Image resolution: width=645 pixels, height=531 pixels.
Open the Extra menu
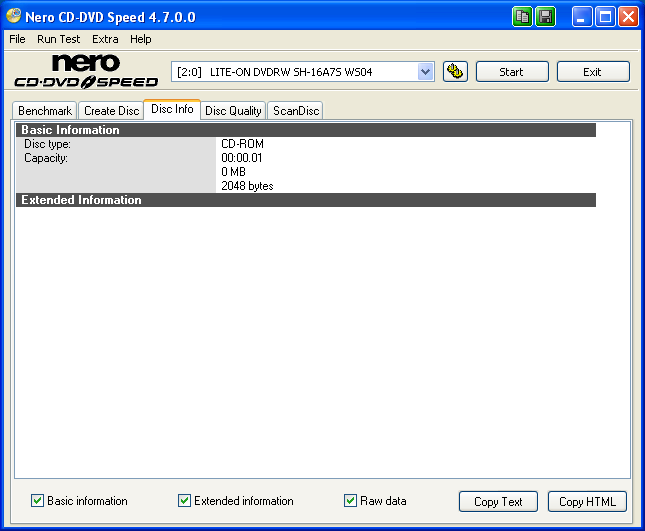tap(105, 39)
